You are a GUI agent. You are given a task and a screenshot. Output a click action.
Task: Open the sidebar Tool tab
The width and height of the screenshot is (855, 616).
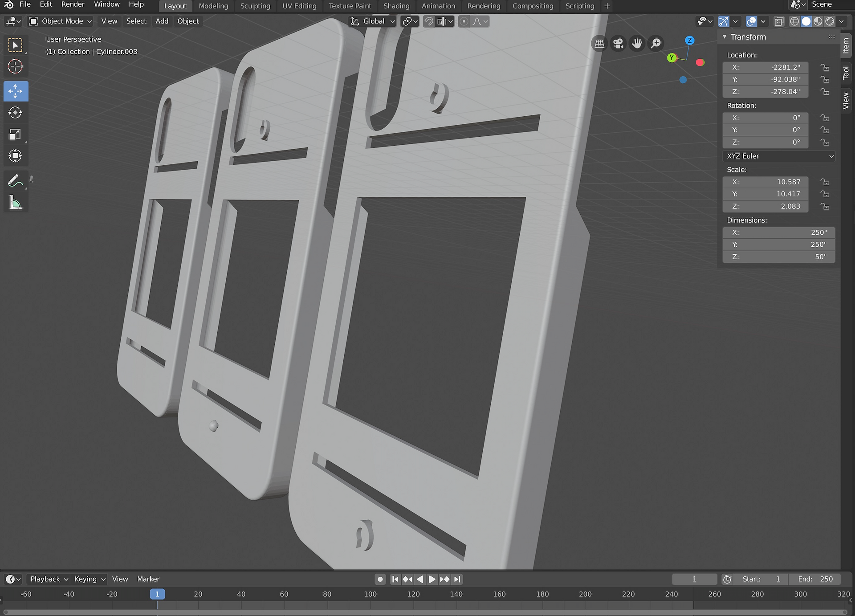point(846,73)
